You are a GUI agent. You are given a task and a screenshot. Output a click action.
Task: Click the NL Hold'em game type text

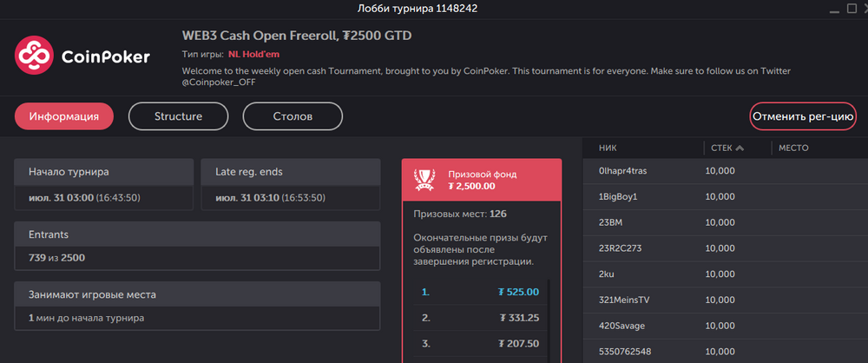254,55
